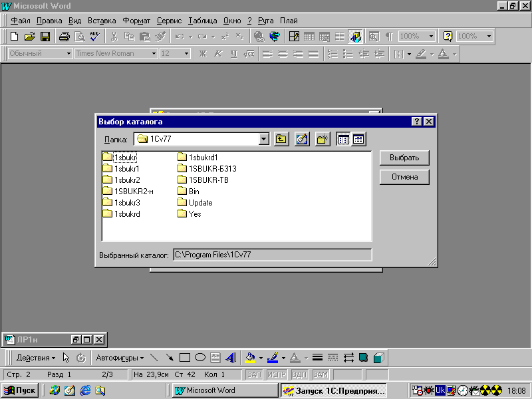The image size is (532, 399).
Task: Click the Internet Explorer quick launch icon
Action: tap(85, 390)
